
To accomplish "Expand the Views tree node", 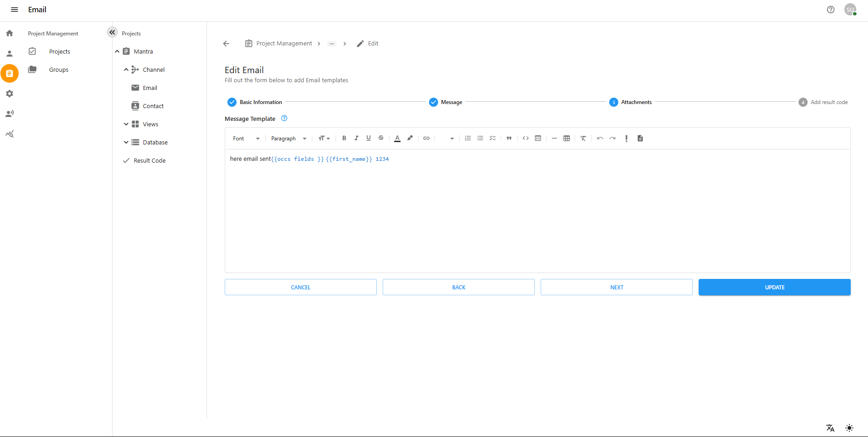I will [x=126, y=124].
